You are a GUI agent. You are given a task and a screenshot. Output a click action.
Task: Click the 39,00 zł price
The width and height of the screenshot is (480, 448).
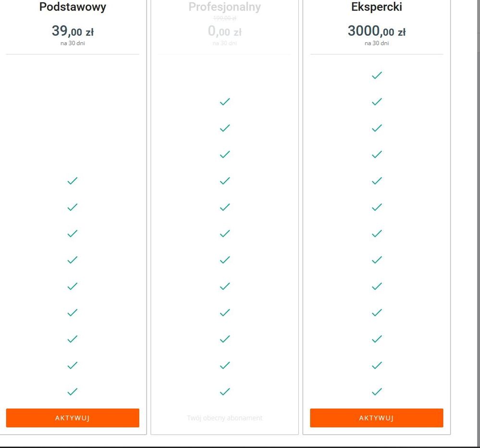coord(73,31)
